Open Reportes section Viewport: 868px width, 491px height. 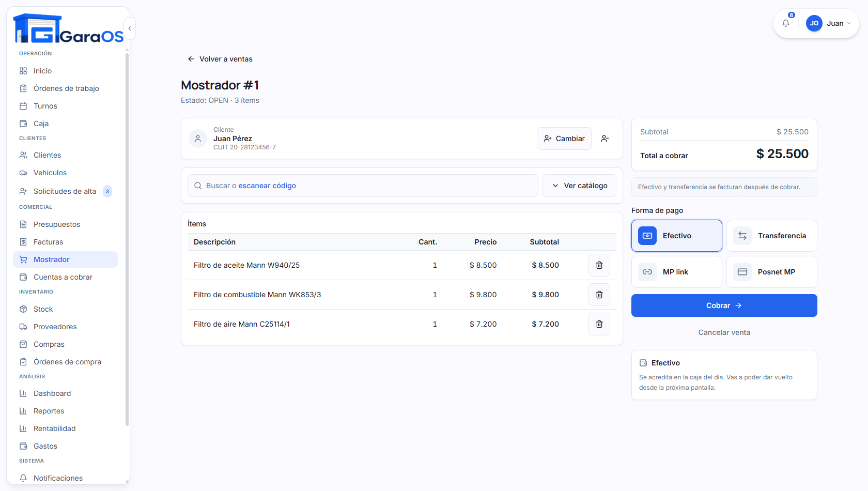pyautogui.click(x=66, y=411)
